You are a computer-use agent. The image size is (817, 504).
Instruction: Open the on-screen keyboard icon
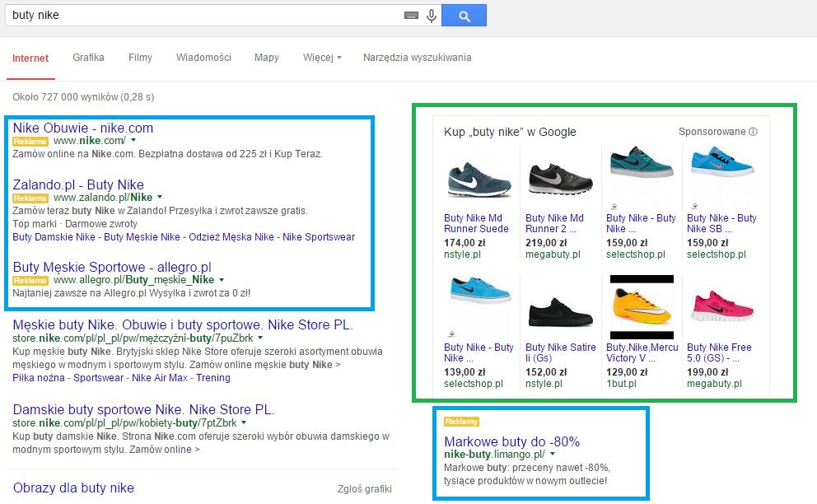411,16
